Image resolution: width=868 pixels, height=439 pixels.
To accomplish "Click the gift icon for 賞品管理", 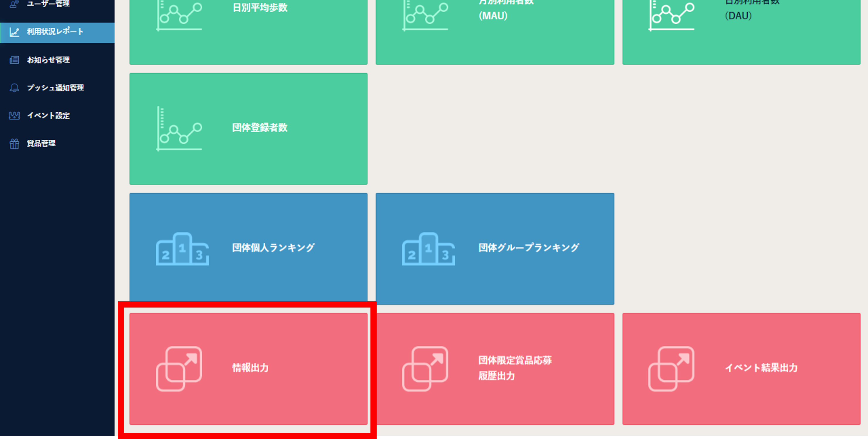I will 14,143.
